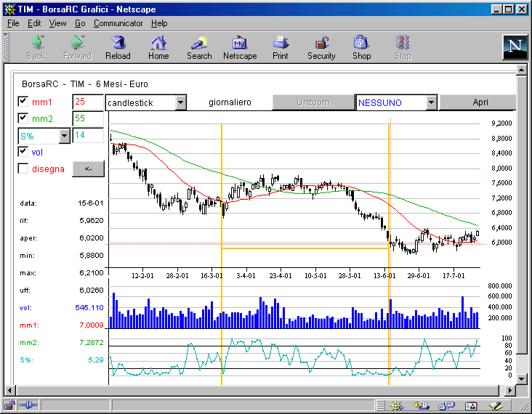Open the Help menu
This screenshot has width=532, height=414.
tap(159, 23)
